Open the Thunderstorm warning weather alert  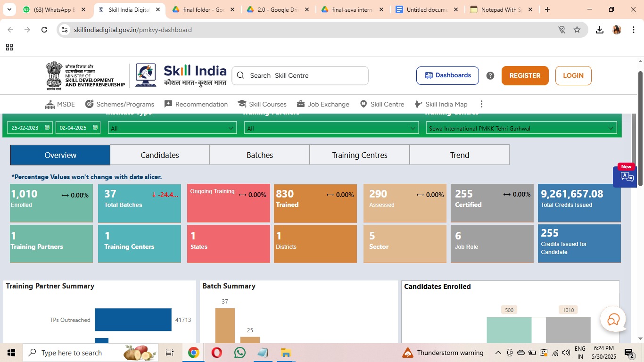coord(443,353)
